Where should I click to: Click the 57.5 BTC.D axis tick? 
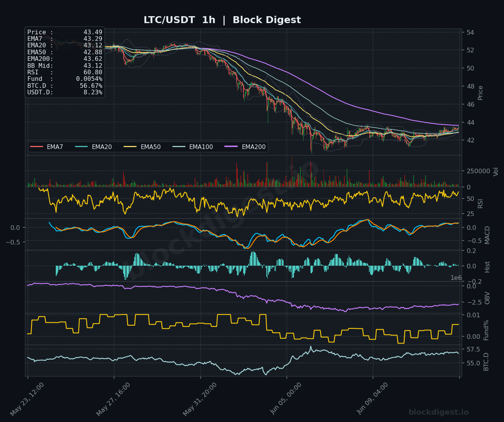(473, 349)
